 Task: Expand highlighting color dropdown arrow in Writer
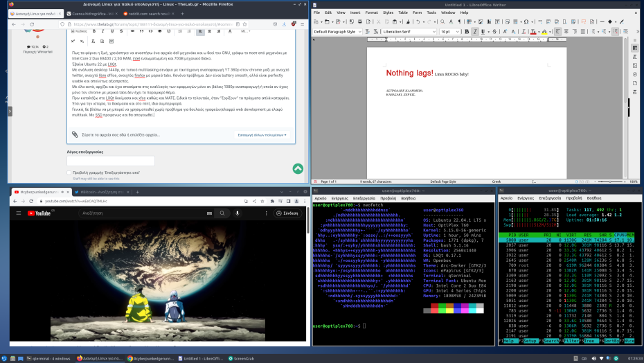click(550, 32)
